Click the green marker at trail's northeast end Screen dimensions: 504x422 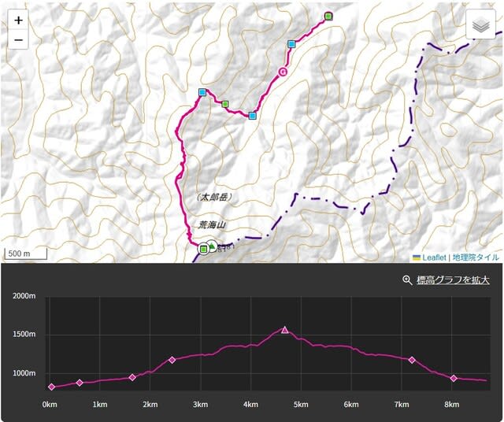[328, 17]
